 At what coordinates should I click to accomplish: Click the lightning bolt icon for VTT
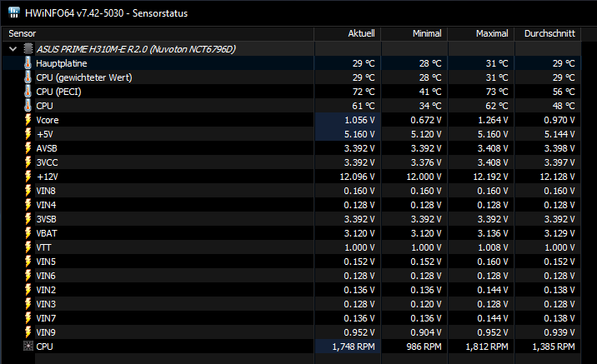[x=28, y=247]
